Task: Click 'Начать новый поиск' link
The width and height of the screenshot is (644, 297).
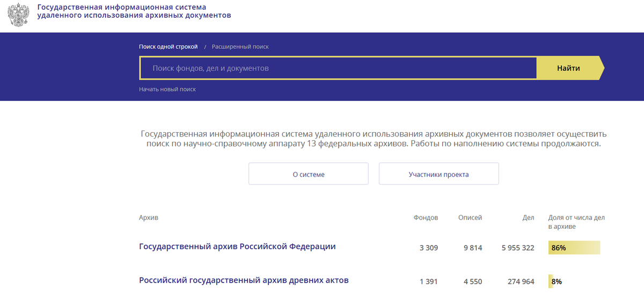Action: point(167,89)
